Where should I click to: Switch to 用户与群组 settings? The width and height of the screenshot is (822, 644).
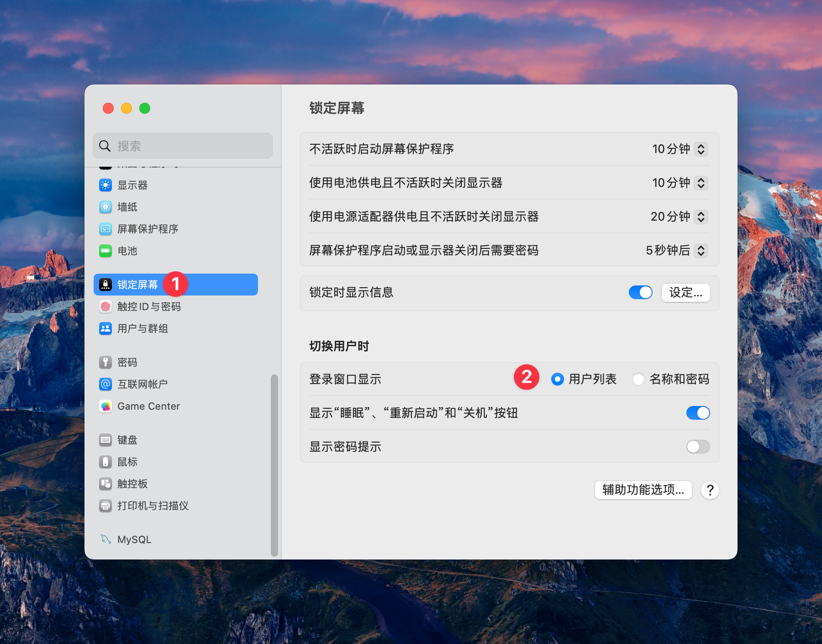point(176,328)
